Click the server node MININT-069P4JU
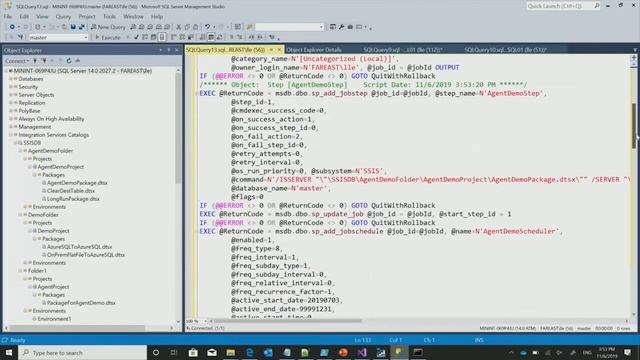 click(83, 71)
